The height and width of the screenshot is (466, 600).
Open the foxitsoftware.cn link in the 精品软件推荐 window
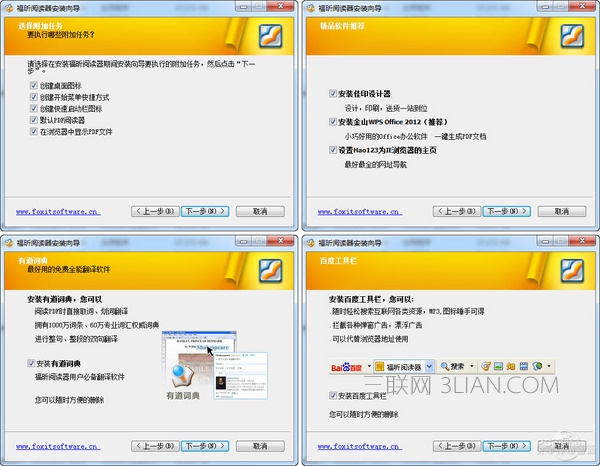pos(360,212)
